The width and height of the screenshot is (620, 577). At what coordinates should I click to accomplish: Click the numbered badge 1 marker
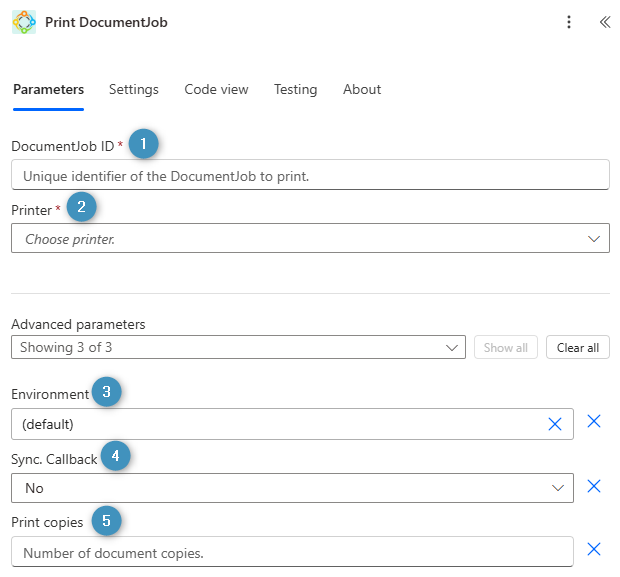tap(144, 144)
